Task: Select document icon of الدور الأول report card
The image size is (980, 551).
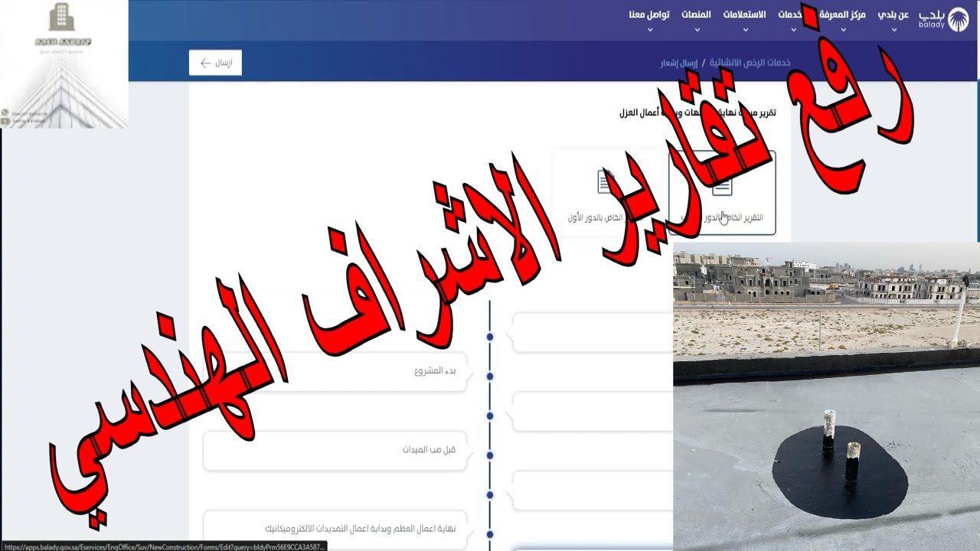Action: pyautogui.click(x=606, y=182)
